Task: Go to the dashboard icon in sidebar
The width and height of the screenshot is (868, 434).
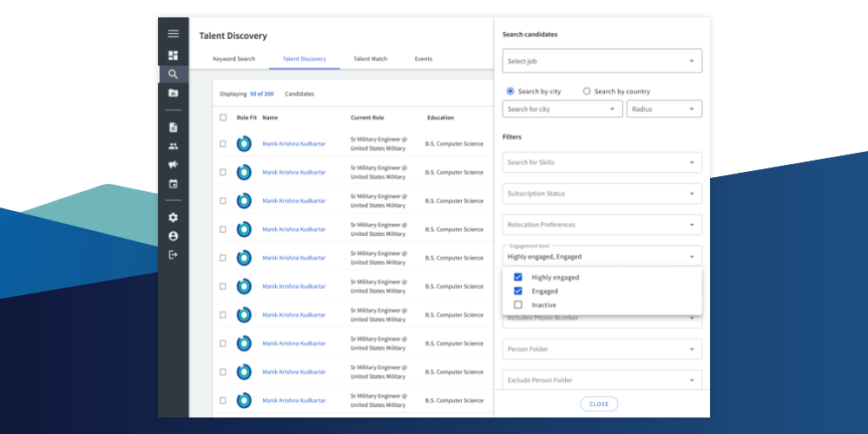Action: (x=173, y=56)
